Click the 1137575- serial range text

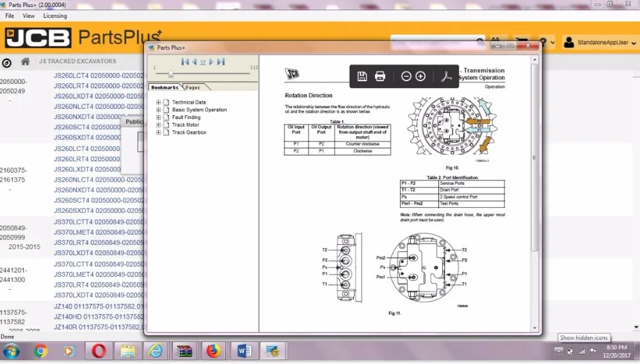(x=13, y=312)
